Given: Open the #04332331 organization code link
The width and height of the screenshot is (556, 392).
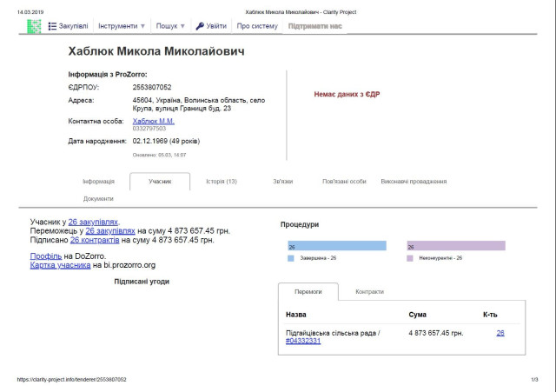Looking at the screenshot, I should pos(303,341).
